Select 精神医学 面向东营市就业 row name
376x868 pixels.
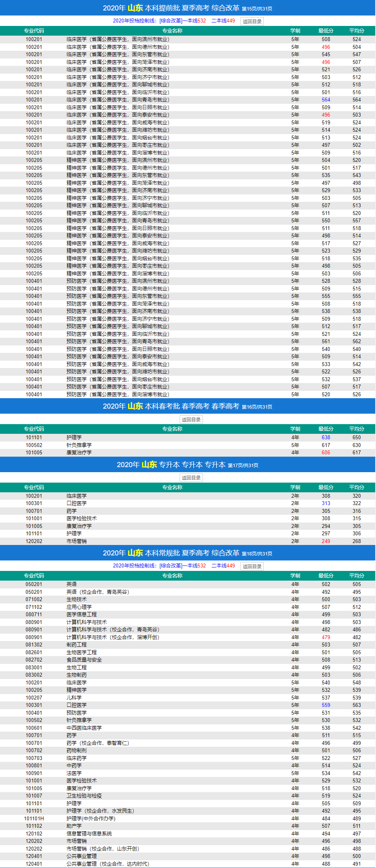(x=118, y=175)
